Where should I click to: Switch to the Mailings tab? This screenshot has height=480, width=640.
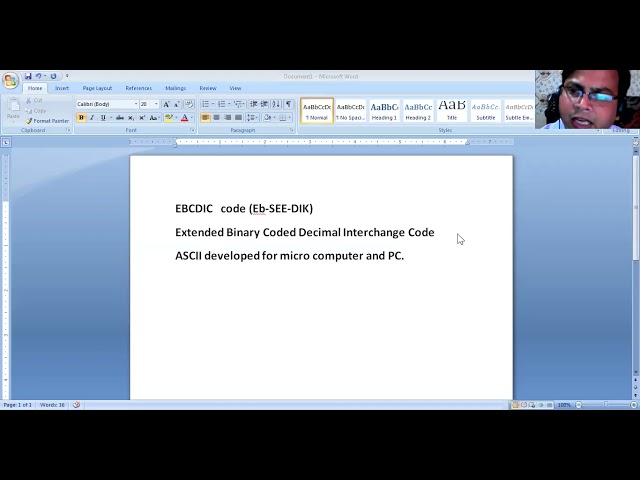(x=176, y=88)
